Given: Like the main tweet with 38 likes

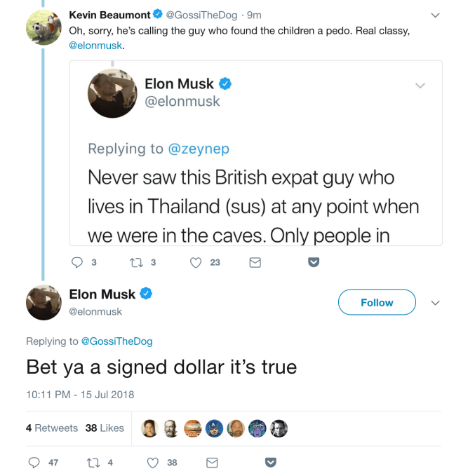Looking at the screenshot, I should [x=154, y=463].
